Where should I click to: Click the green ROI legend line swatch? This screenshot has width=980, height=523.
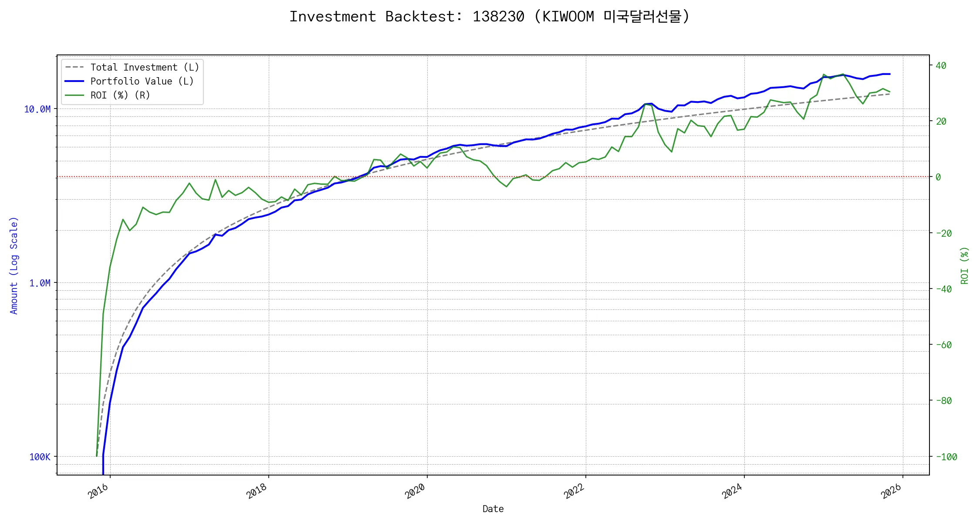coord(74,95)
